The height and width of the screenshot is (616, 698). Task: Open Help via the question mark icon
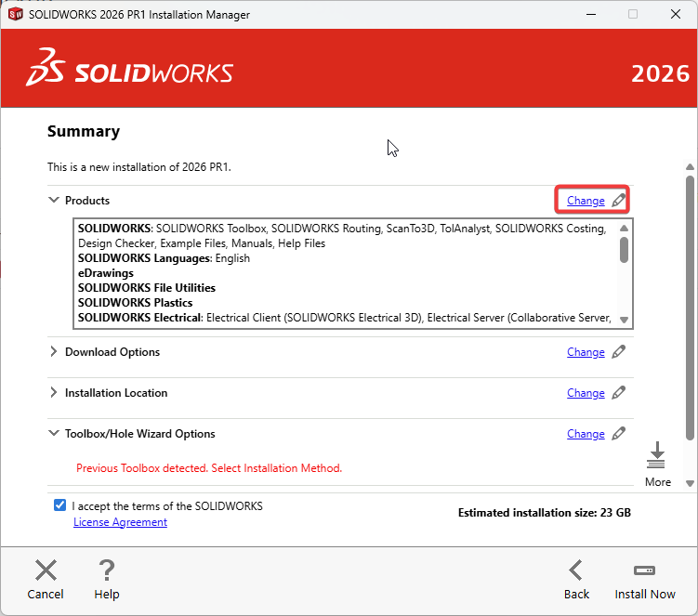coord(106,570)
